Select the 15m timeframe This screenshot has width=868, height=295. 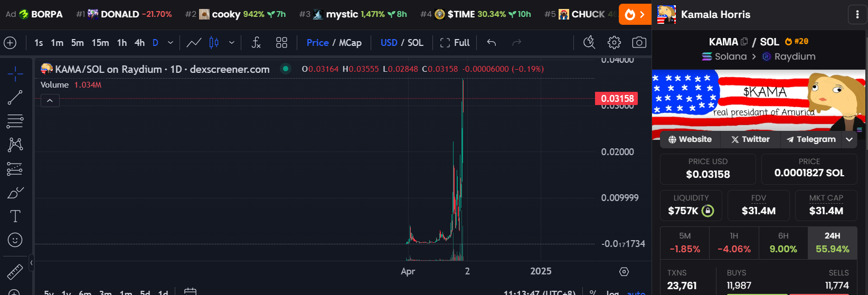point(100,43)
